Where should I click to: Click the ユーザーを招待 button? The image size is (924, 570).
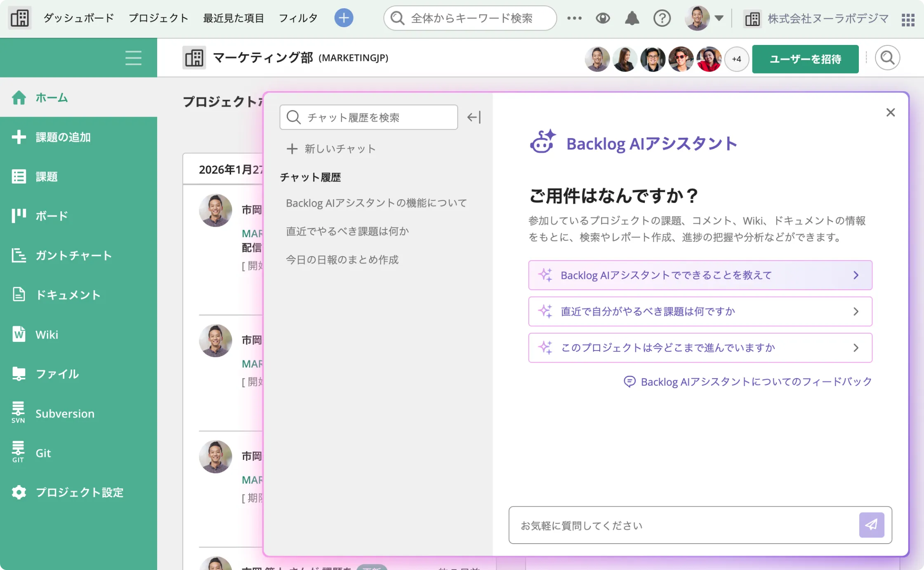[805, 59]
